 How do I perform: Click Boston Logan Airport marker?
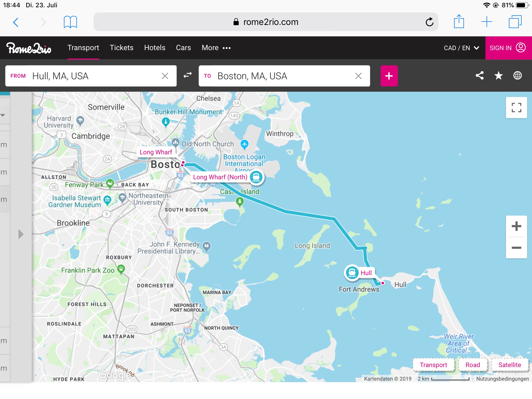pos(244,144)
